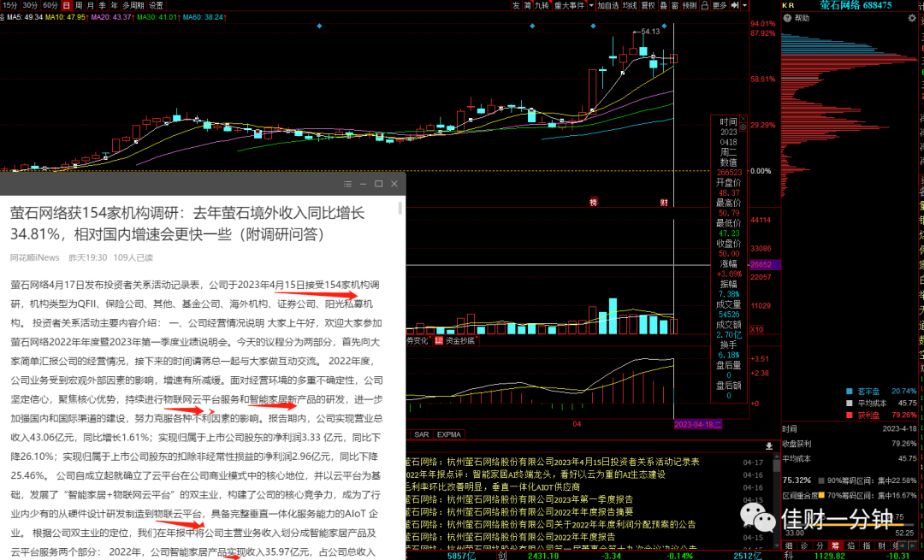Select the SAR indicator tab
The image size is (924, 560).
coord(421,434)
